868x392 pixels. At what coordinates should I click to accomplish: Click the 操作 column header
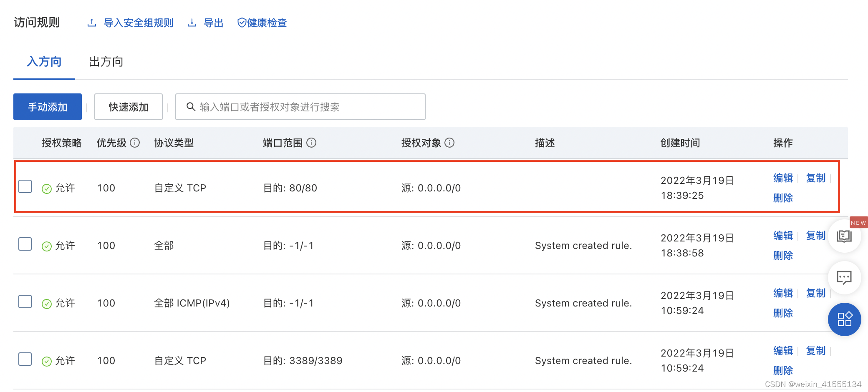(x=783, y=143)
